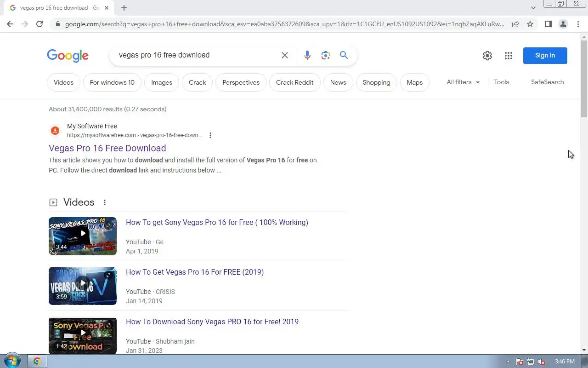This screenshot has width=588, height=368.
Task: Open the Windows Start button
Action: pyautogui.click(x=12, y=361)
